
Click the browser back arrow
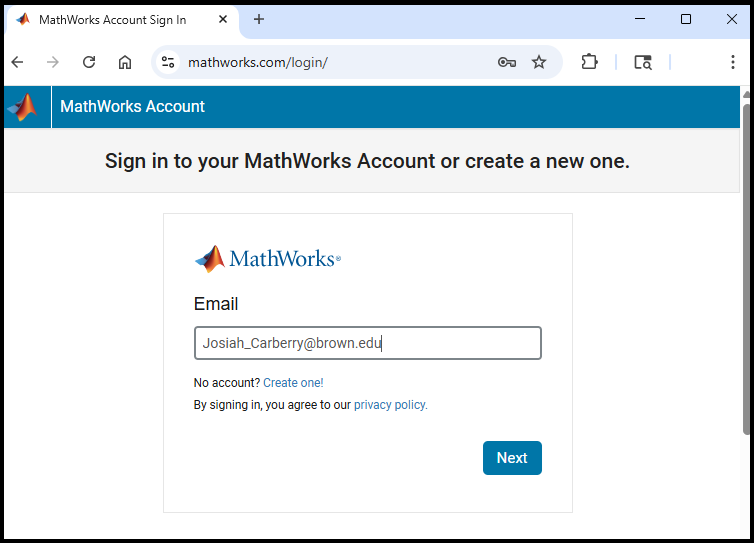click(17, 62)
